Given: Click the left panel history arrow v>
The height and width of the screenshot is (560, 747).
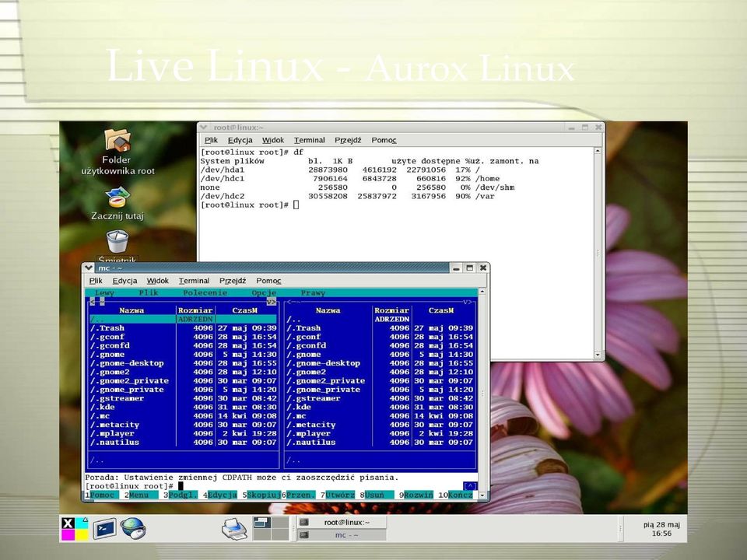Looking at the screenshot, I should [271, 302].
